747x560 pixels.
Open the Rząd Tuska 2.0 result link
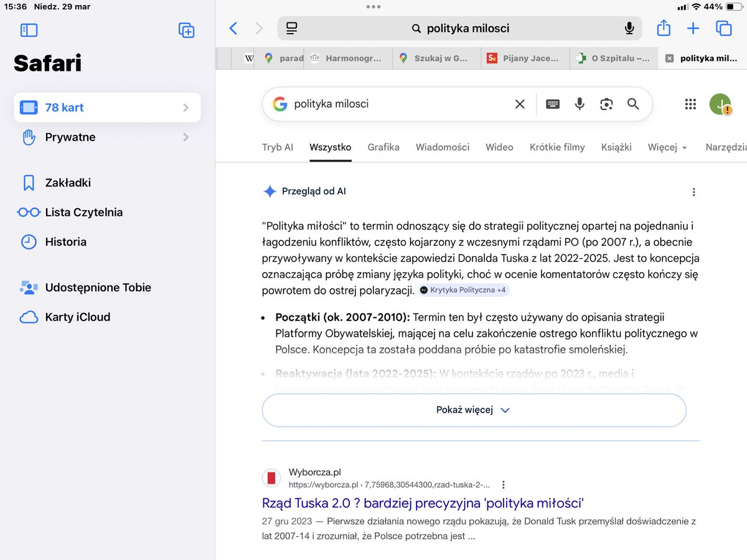[x=423, y=503]
